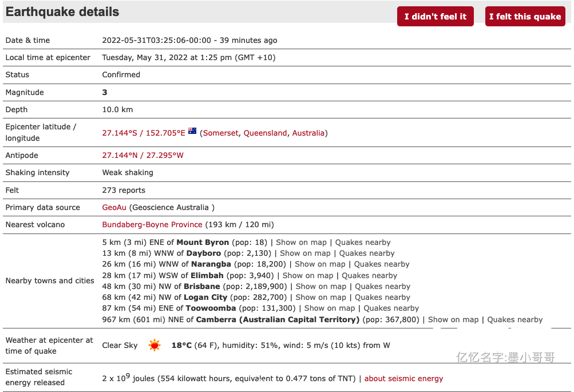Screen dimensions: 574x392
Task: Show Mount Byron on map
Action: (x=301, y=242)
